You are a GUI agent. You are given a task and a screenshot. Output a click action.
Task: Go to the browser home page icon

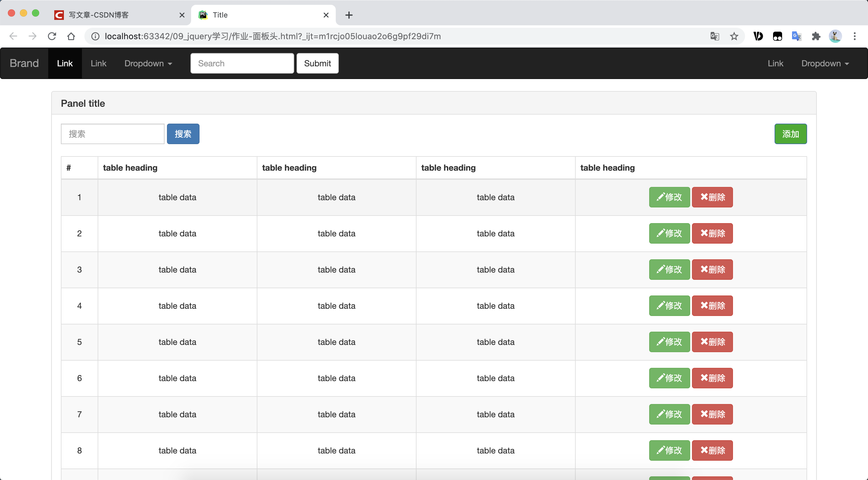[x=71, y=36]
